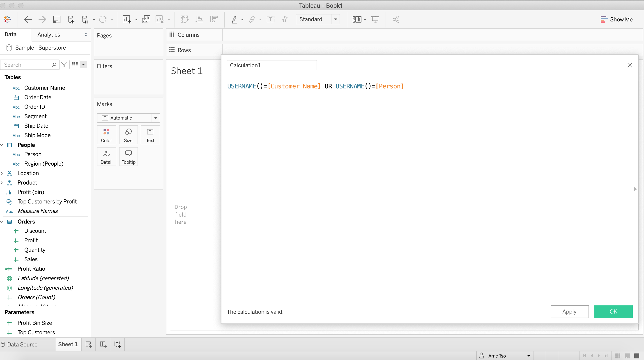Click the New Dashboard tab icon

[x=103, y=344]
